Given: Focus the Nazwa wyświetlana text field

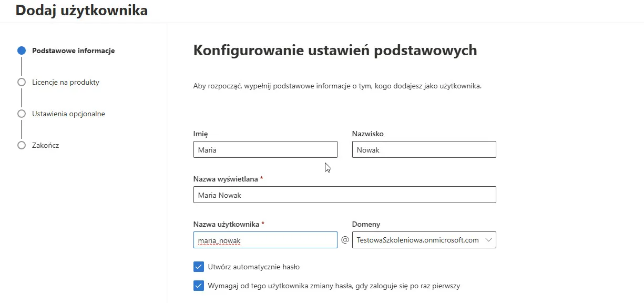Looking at the screenshot, I should pyautogui.click(x=344, y=195).
